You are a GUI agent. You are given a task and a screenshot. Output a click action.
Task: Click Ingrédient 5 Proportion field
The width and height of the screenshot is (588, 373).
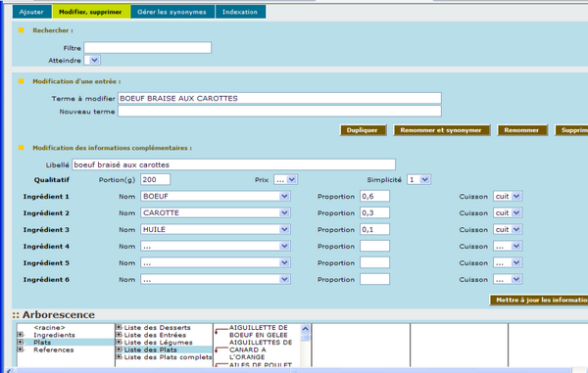coord(374,262)
